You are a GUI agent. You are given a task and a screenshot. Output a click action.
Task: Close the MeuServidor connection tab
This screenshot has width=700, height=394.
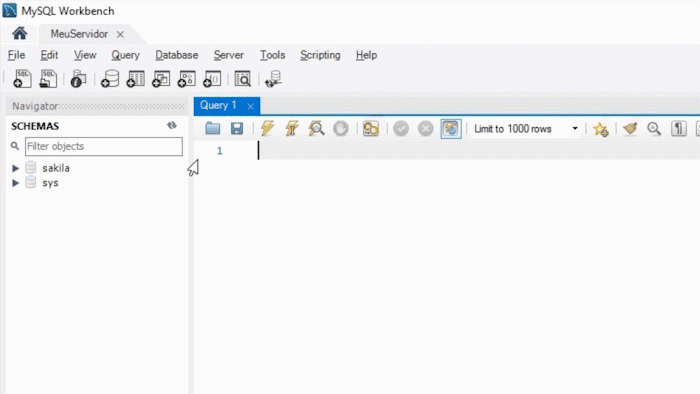120,34
